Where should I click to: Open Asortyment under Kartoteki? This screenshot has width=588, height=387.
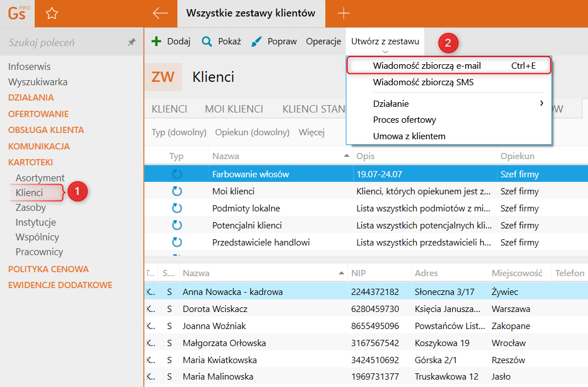pos(40,177)
